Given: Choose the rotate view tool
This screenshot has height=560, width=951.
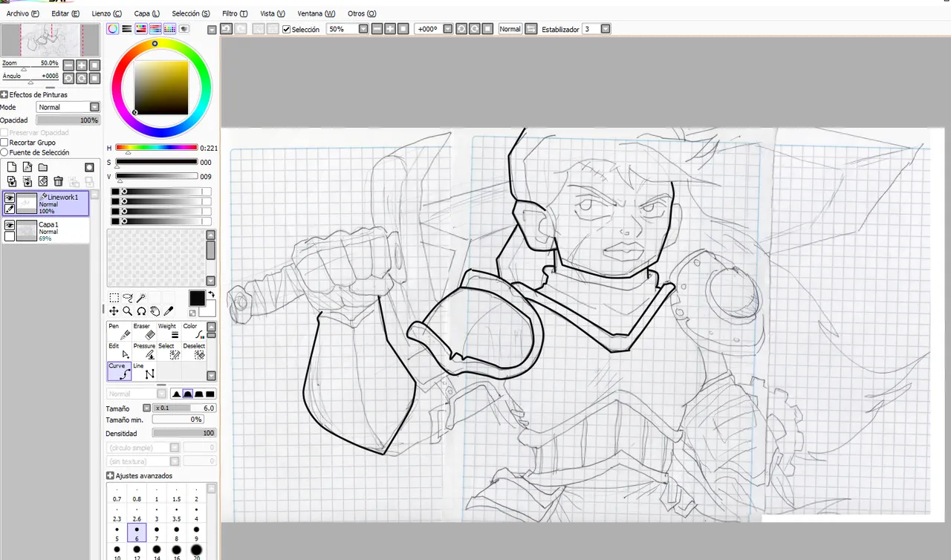Looking at the screenshot, I should click(x=140, y=311).
